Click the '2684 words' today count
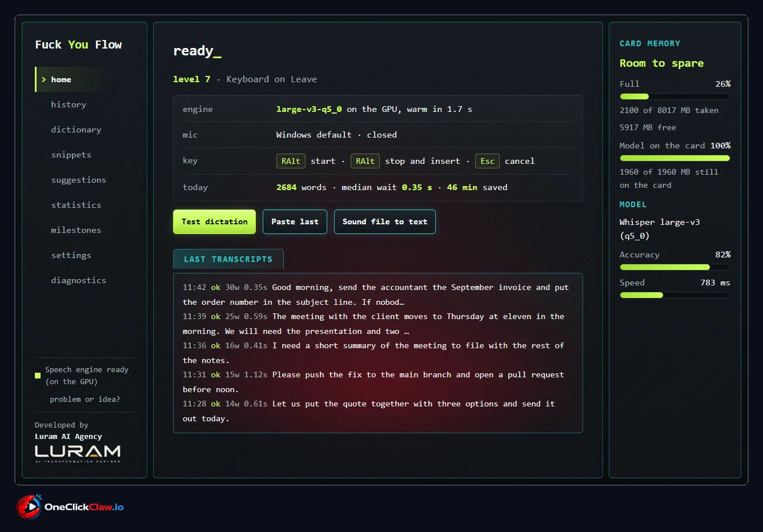The image size is (763, 532). click(x=302, y=187)
